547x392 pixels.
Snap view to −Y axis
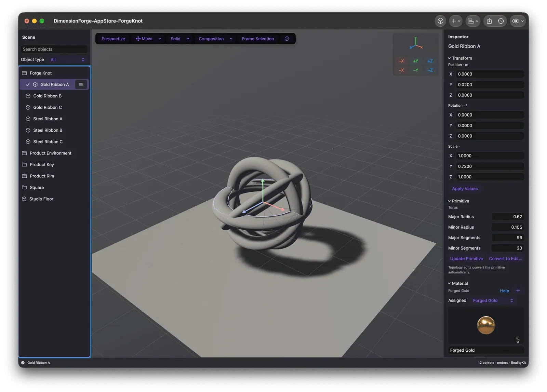(416, 70)
